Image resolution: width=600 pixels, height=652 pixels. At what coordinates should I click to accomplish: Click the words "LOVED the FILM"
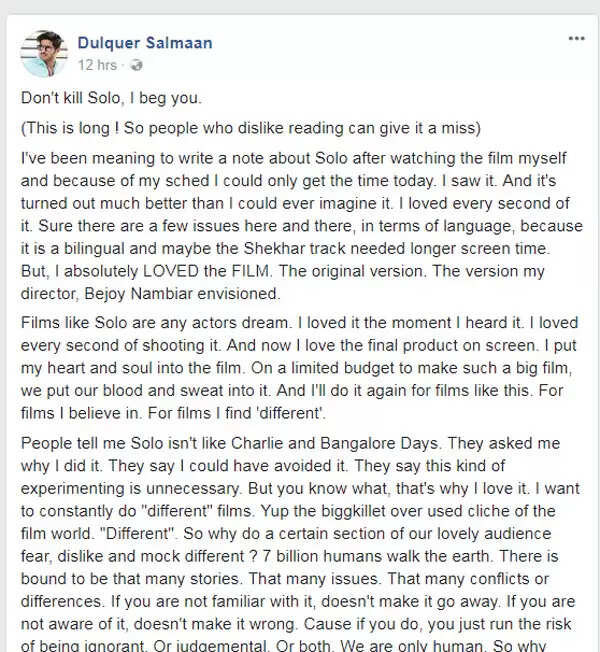click(x=206, y=271)
